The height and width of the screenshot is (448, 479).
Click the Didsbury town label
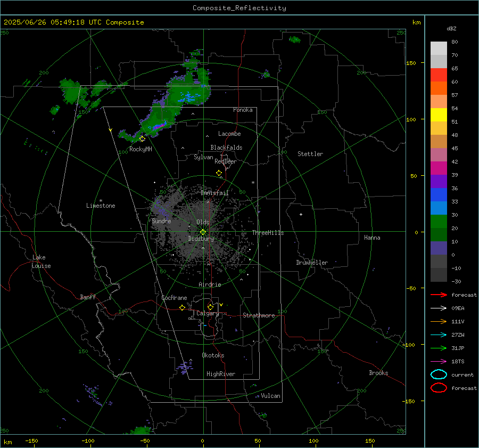(x=201, y=239)
